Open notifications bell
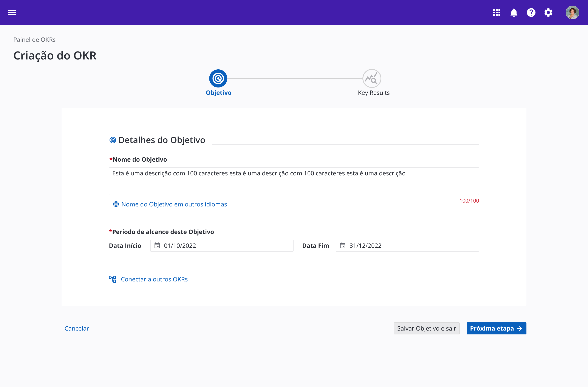The image size is (588, 387). tap(514, 12)
